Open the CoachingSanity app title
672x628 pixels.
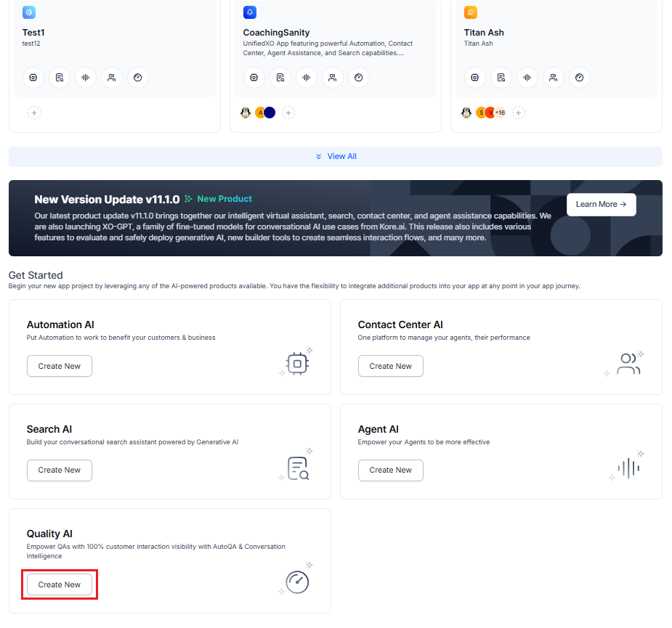(x=276, y=33)
